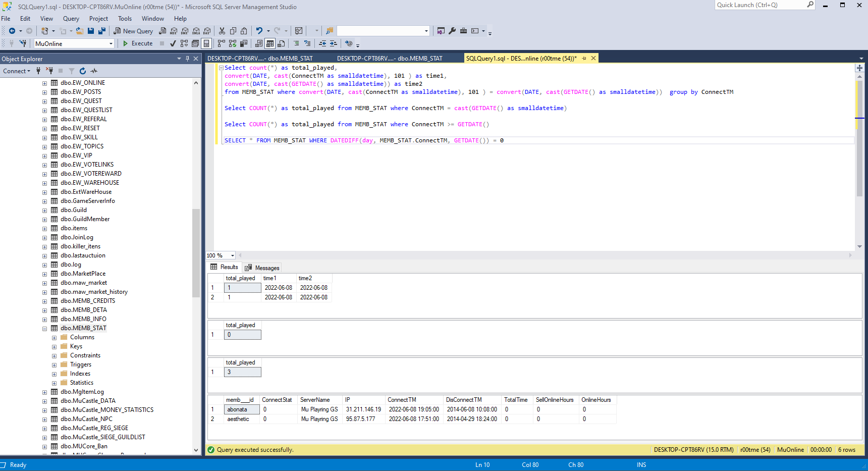The height and width of the screenshot is (471, 868).
Task: Switch output to Results to File
Action: coord(281,43)
